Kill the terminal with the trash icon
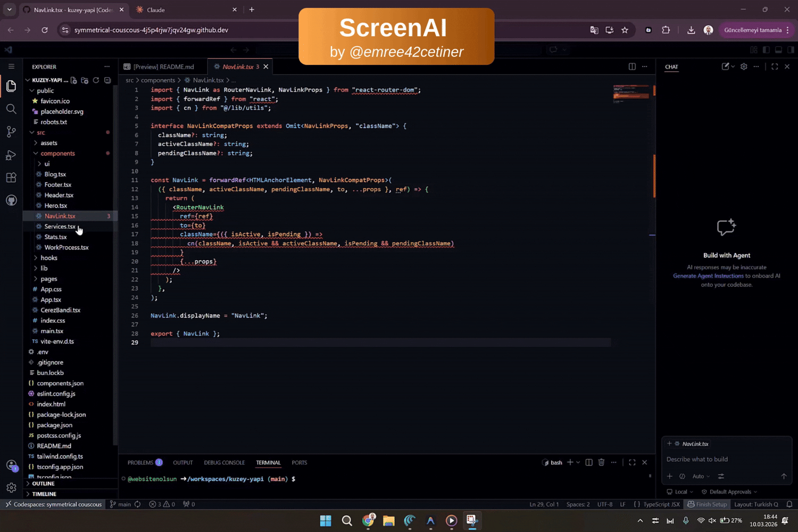This screenshot has height=532, width=798. [601, 462]
